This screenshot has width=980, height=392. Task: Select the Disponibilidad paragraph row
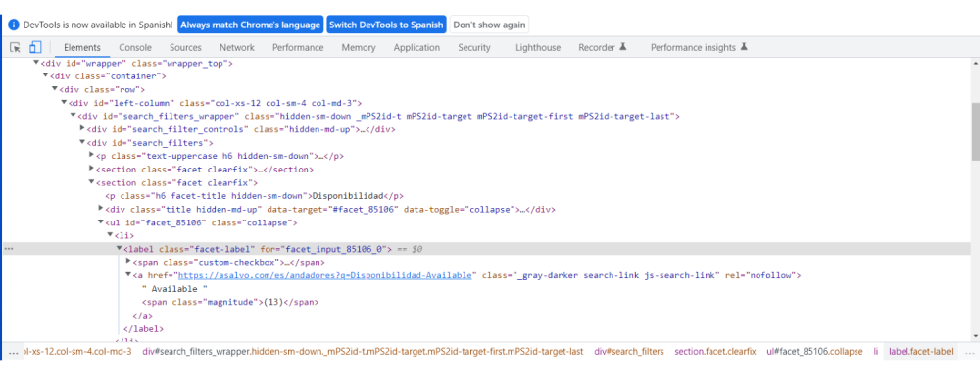click(x=255, y=196)
